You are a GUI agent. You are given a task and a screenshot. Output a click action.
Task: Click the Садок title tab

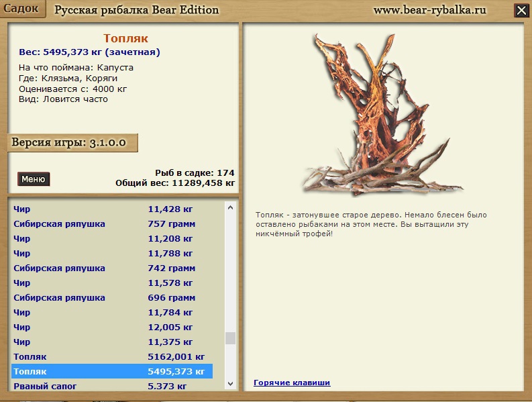pos(22,9)
